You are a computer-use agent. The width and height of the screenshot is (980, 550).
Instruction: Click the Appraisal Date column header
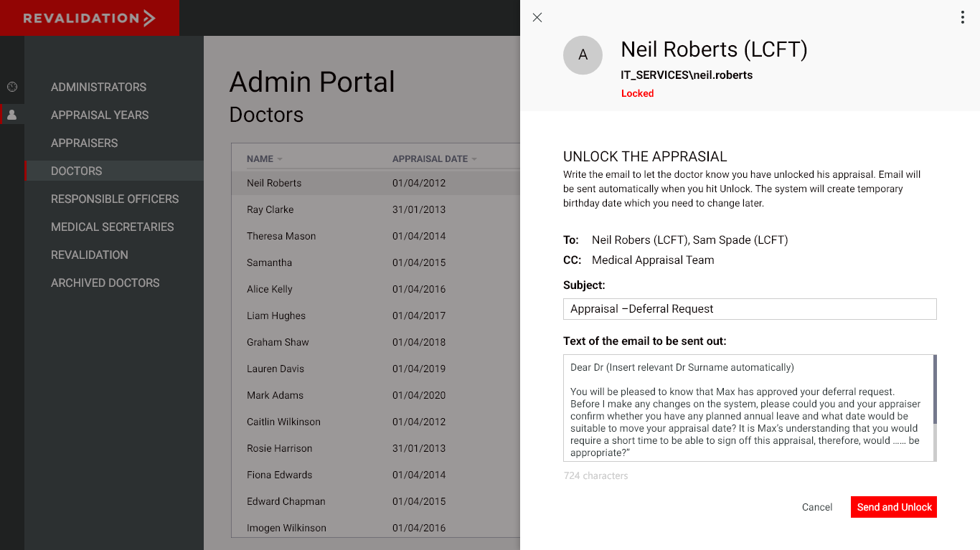(x=430, y=159)
